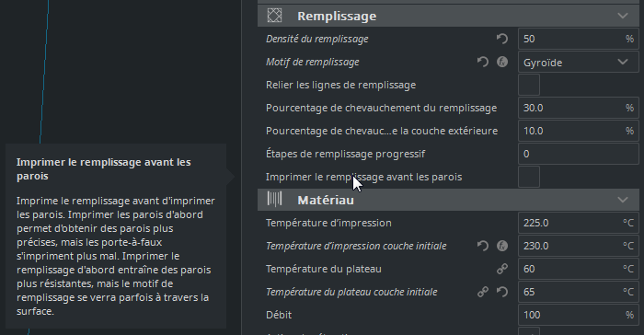This screenshot has height=335, width=644.
Task: Click the Densité du remplissage value field
Action: coord(579,39)
